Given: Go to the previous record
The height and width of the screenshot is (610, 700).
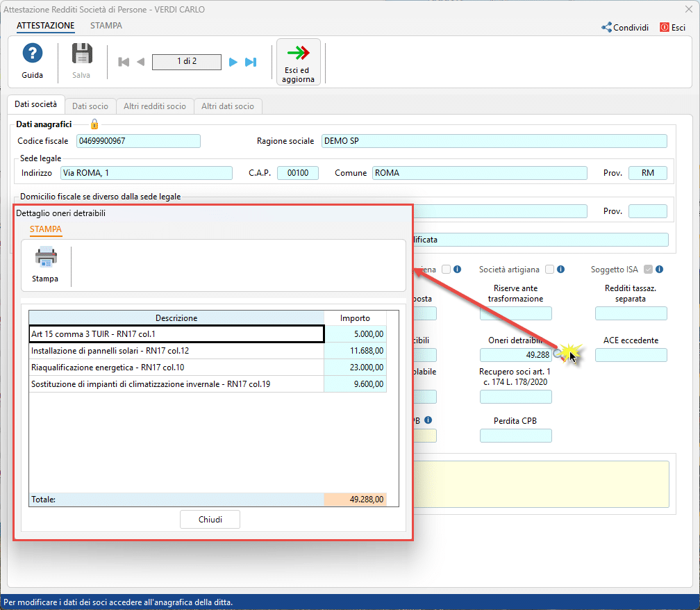Looking at the screenshot, I should click(140, 62).
